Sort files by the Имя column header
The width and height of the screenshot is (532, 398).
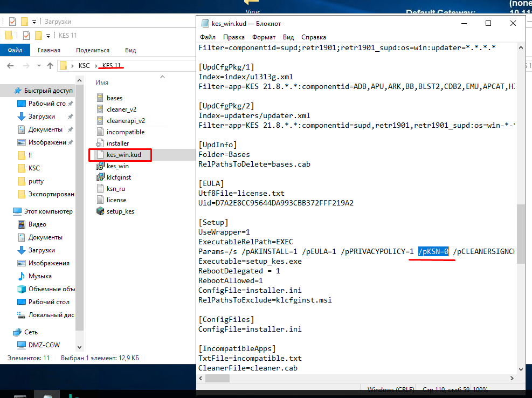102,83
